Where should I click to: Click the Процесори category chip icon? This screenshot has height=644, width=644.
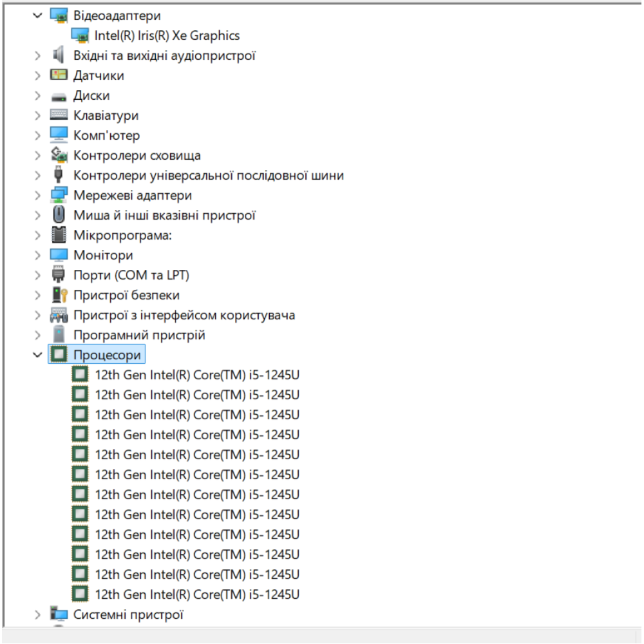point(59,354)
